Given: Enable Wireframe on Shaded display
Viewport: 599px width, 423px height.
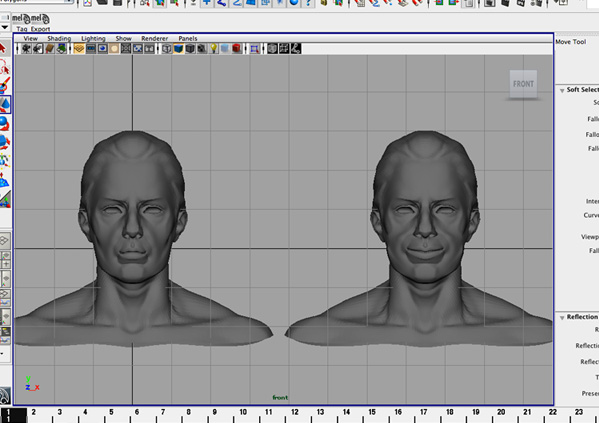Looking at the screenshot, I should [190, 49].
